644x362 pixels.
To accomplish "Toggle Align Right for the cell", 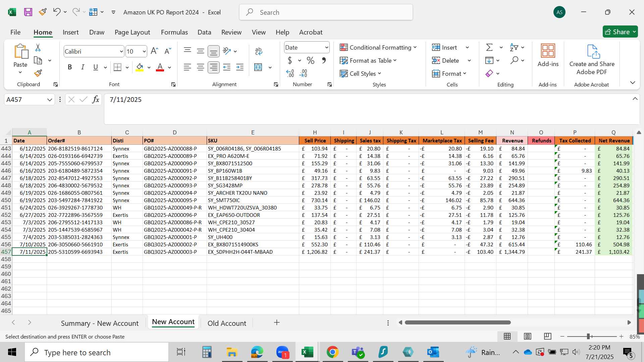I will pyautogui.click(x=213, y=67).
